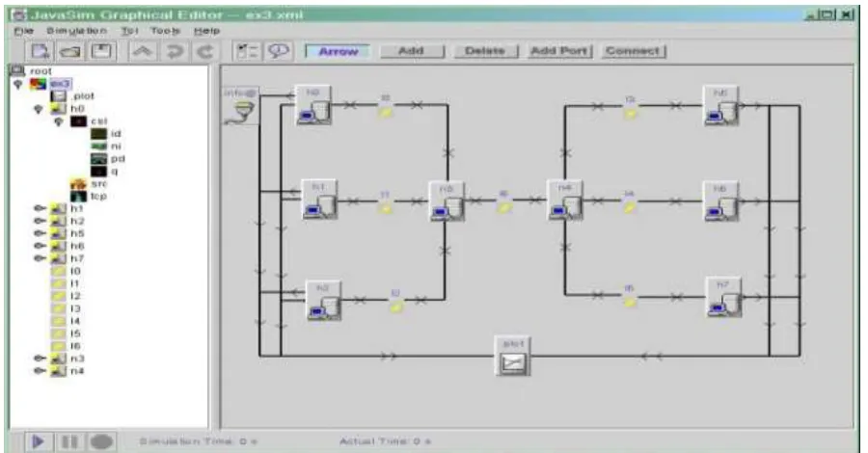The height and width of the screenshot is (453, 868).
Task: Select link l6 between n3 and n4
Action: coord(503,201)
